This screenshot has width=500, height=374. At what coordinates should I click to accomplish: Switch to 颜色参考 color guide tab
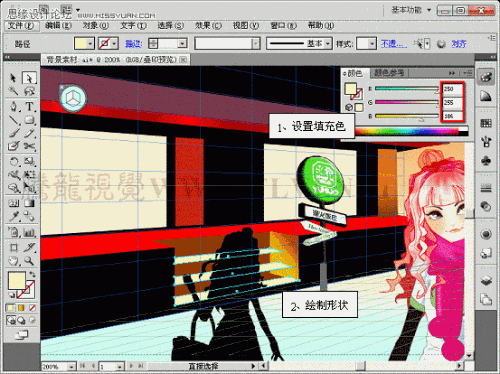(x=389, y=73)
